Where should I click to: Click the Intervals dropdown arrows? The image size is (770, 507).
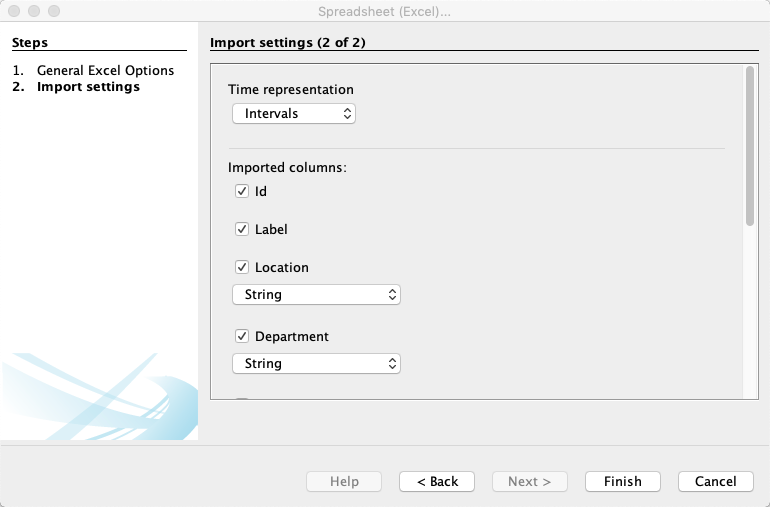[347, 113]
